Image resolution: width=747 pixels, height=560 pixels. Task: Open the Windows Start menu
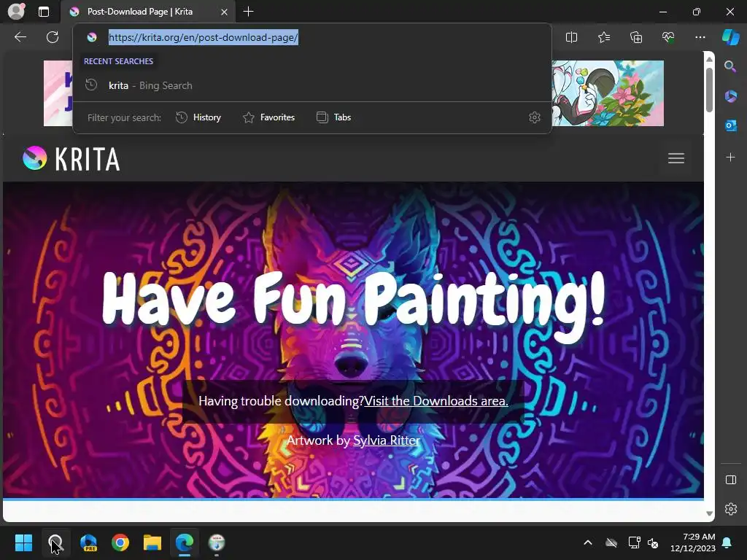[x=23, y=542]
